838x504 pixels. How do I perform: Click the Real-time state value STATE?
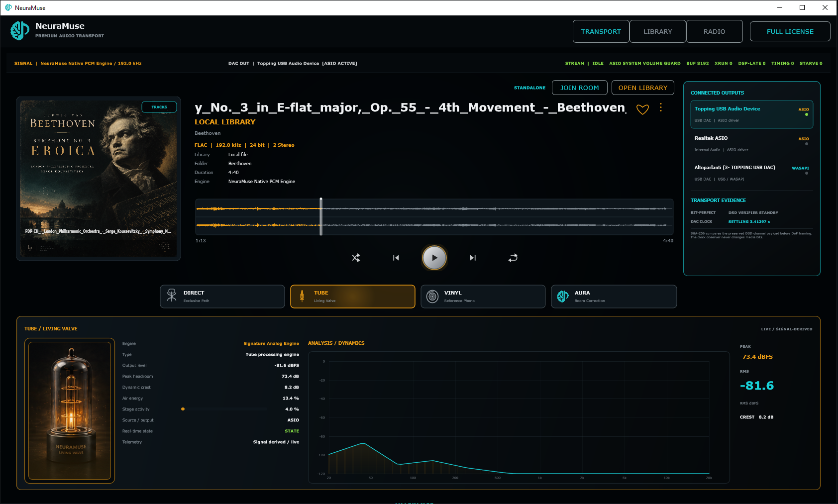[292, 431]
